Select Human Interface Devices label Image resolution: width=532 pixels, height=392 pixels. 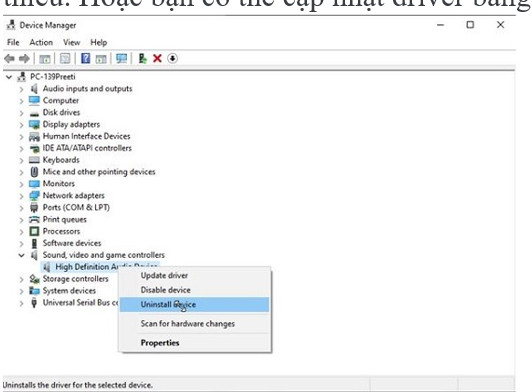pos(87,136)
